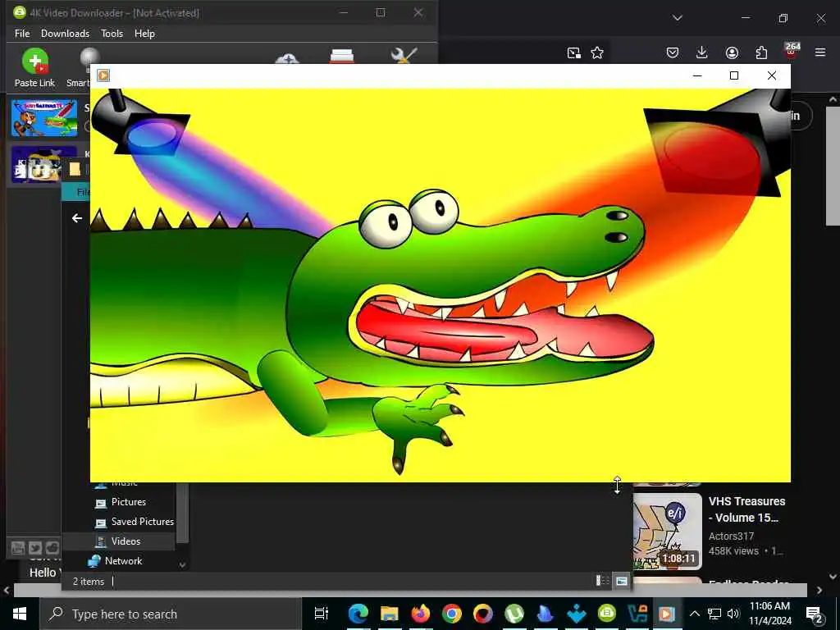This screenshot has width=840, height=630.
Task: Open Pocket icon in Firefox toolbar
Action: [x=673, y=52]
